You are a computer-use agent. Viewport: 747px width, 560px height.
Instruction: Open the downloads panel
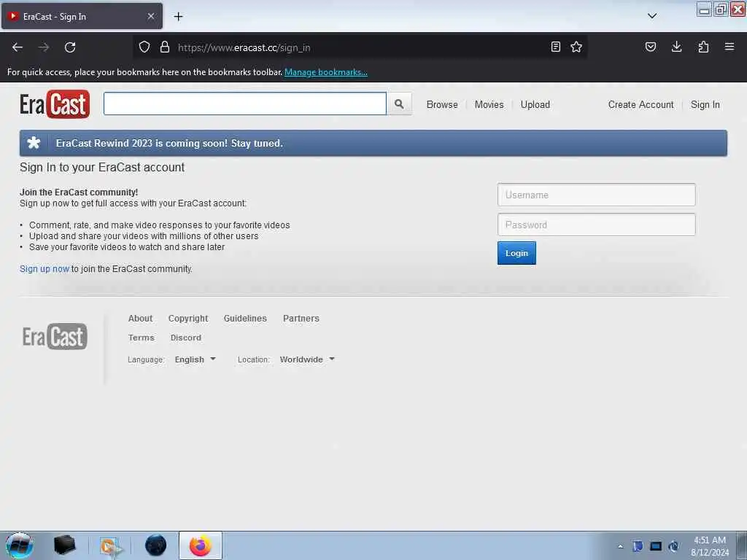click(x=676, y=47)
